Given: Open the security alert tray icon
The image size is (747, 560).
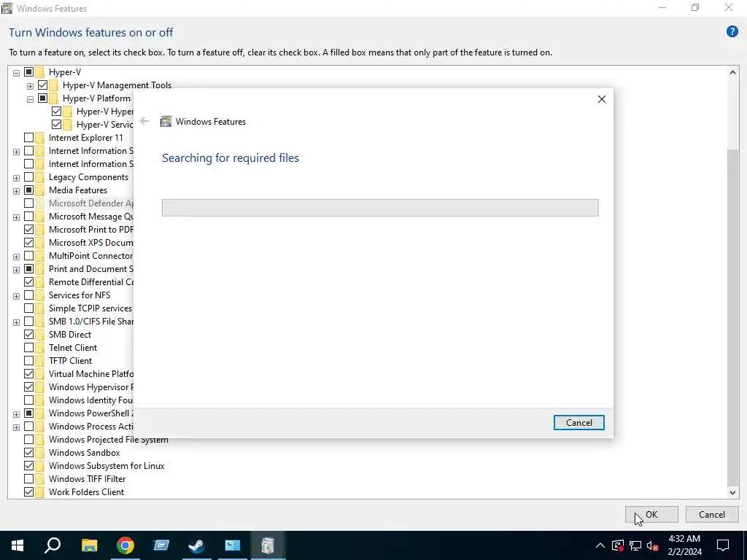Looking at the screenshot, I should [x=618, y=545].
